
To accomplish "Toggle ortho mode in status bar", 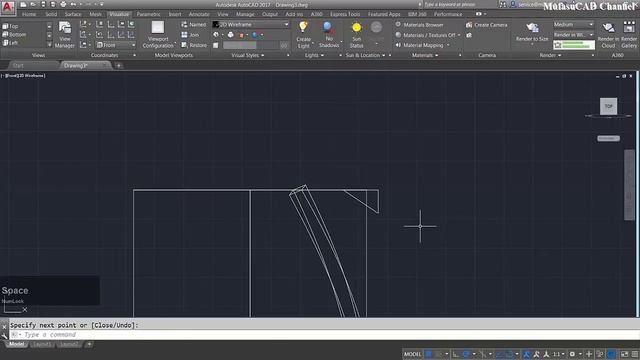I will point(456,354).
